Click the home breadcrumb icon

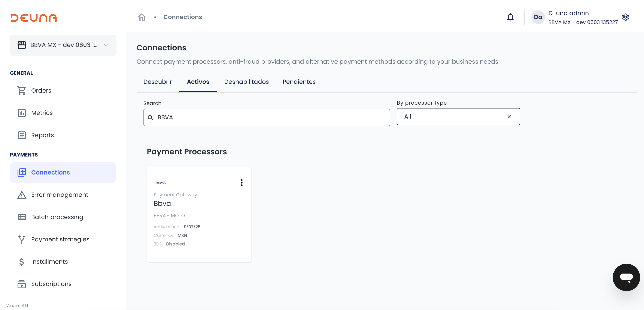[x=142, y=17]
